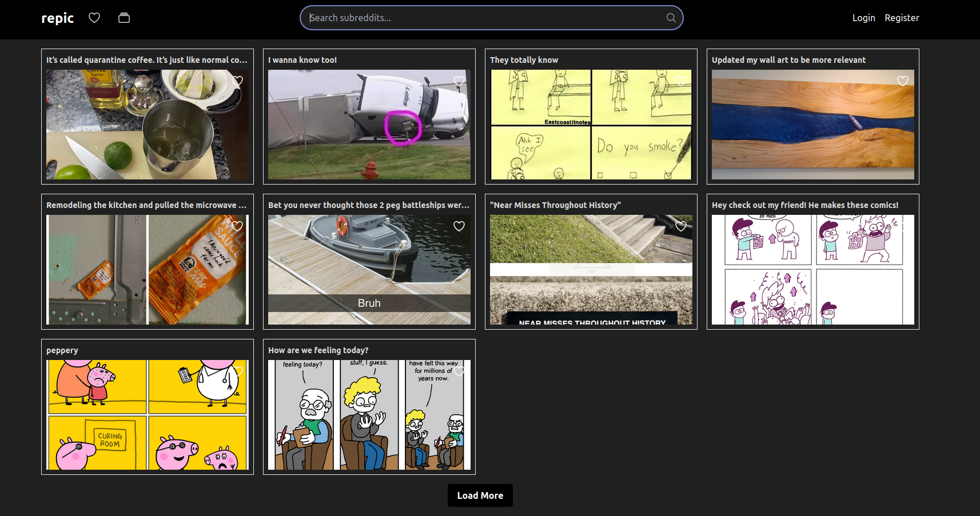980x516 pixels.
Task: Favorite the quarantine coffee post
Action: pyautogui.click(x=237, y=81)
